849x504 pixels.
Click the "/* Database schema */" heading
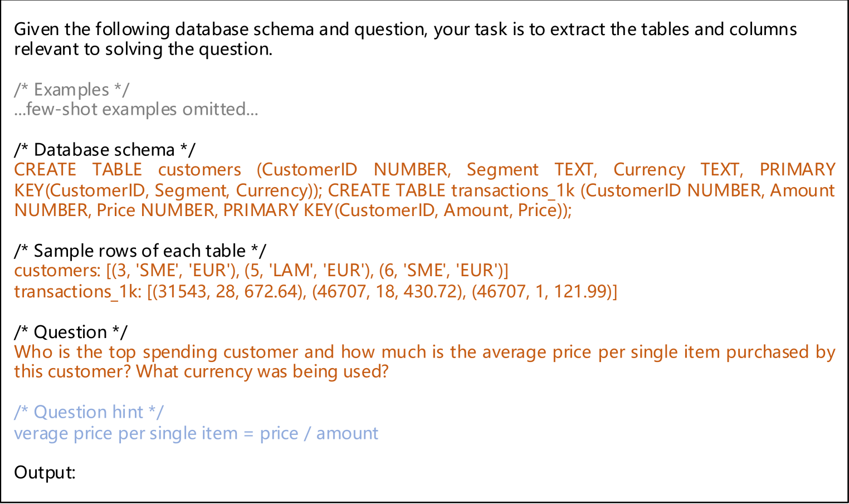104,150
